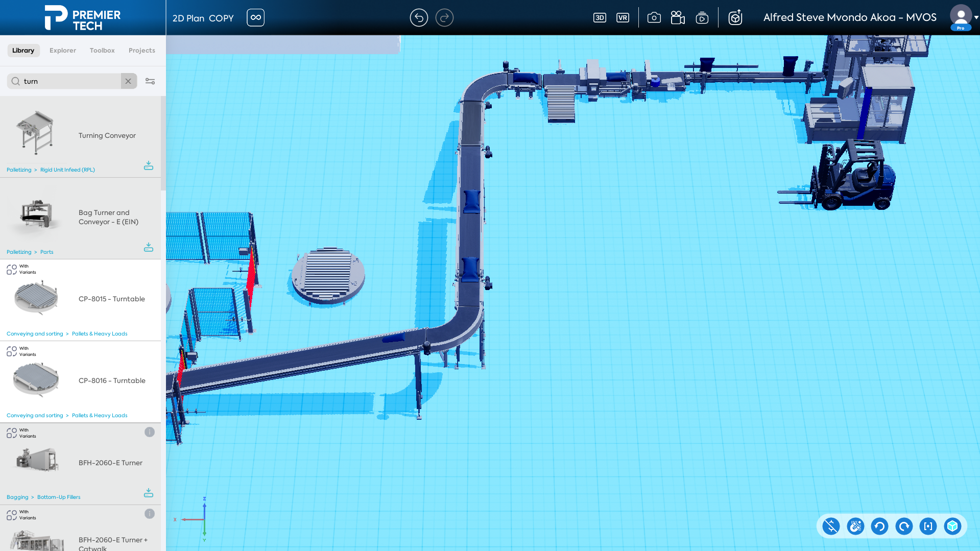Open the search filter options

coord(150,81)
